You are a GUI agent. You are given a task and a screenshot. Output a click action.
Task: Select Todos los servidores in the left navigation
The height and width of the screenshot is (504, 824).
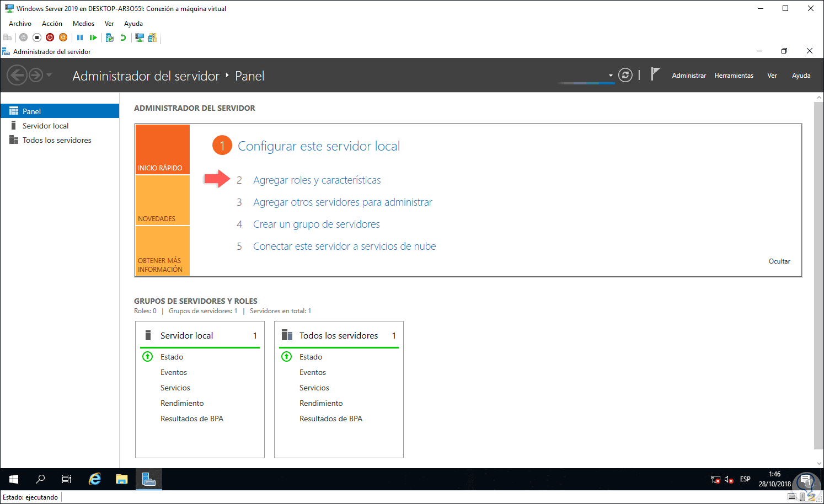pos(60,140)
